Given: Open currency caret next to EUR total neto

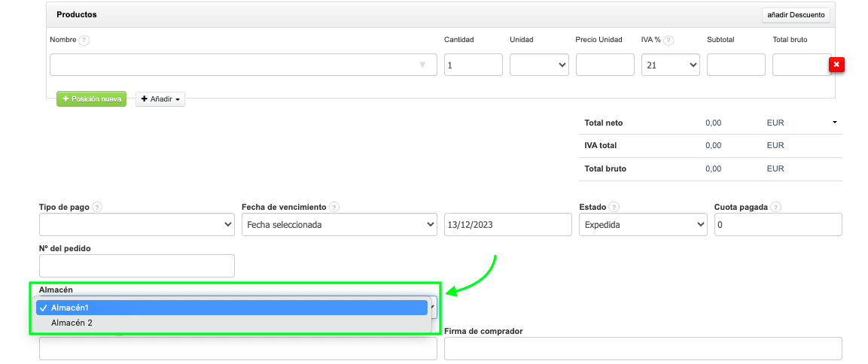Looking at the screenshot, I should [834, 123].
